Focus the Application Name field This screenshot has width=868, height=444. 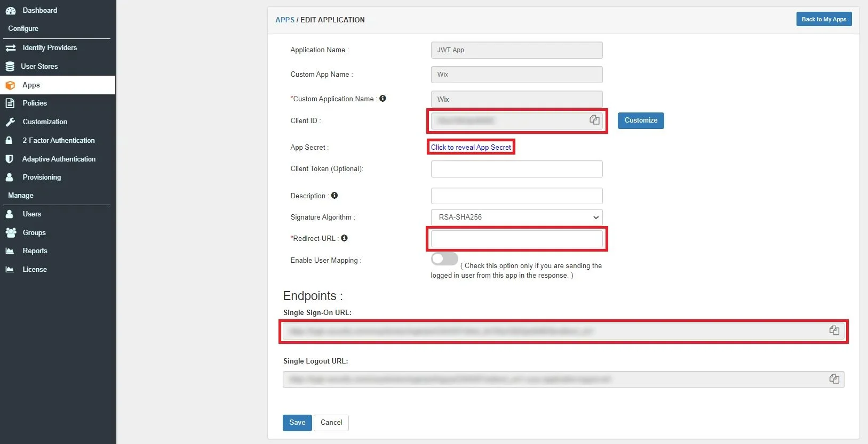516,50
